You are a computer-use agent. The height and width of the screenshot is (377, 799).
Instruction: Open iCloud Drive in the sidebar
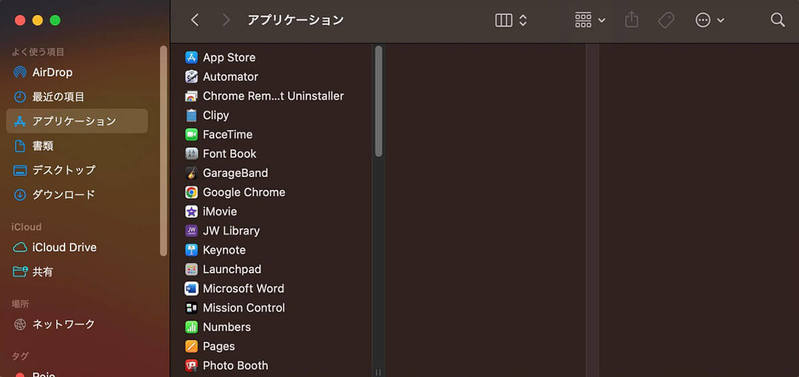(77, 248)
